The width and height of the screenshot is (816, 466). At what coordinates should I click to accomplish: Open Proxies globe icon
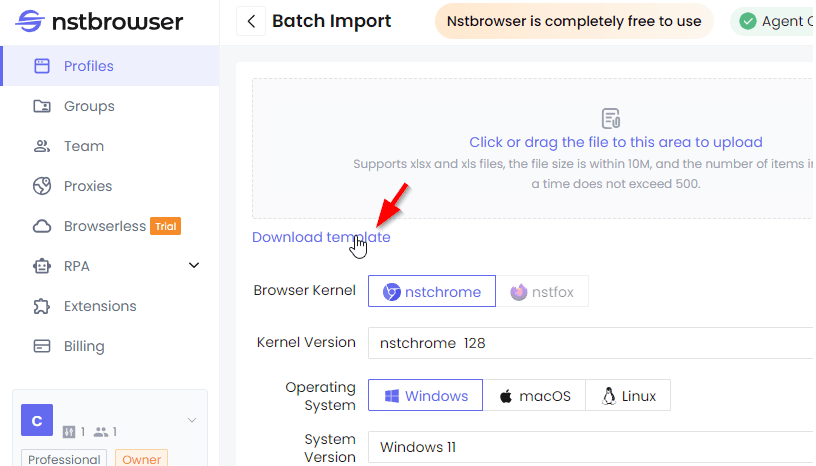42,186
